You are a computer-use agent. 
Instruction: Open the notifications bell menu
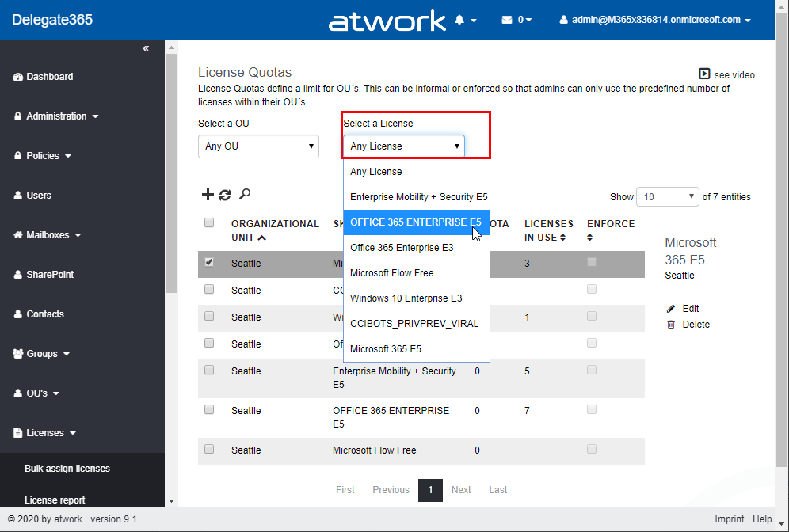pos(460,20)
